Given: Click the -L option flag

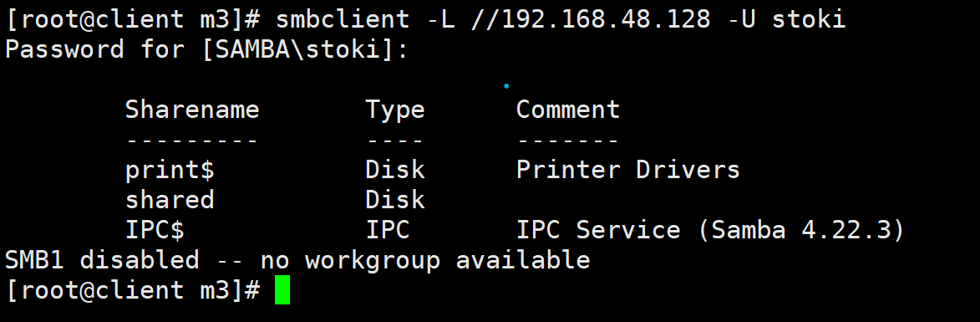Looking at the screenshot, I should 440,19.
